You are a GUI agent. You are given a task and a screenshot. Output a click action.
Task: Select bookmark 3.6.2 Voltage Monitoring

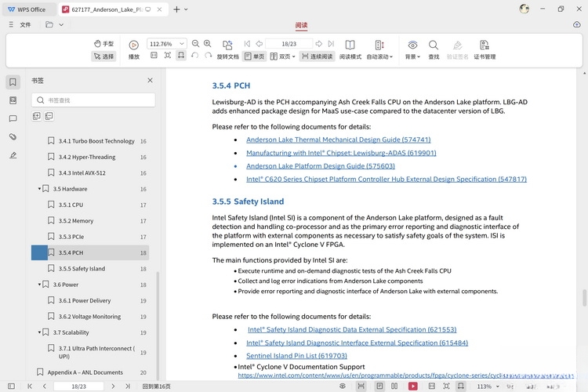89,317
